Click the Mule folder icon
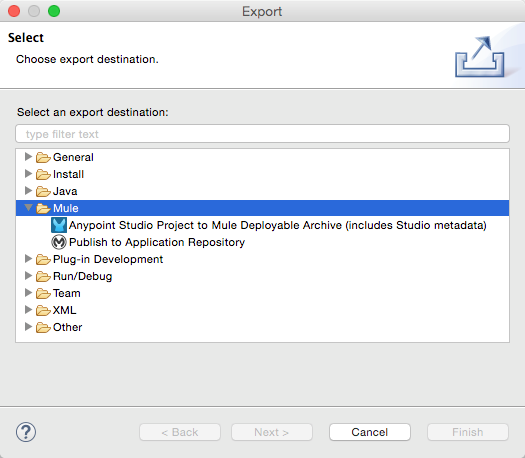This screenshot has height=458, width=525. (43, 208)
